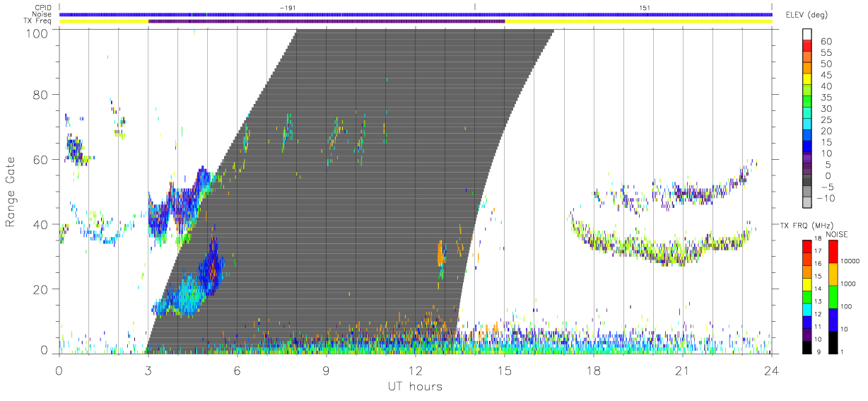
Task: Pick the red 17–18 TX FRQ segment
Action: pos(808,247)
